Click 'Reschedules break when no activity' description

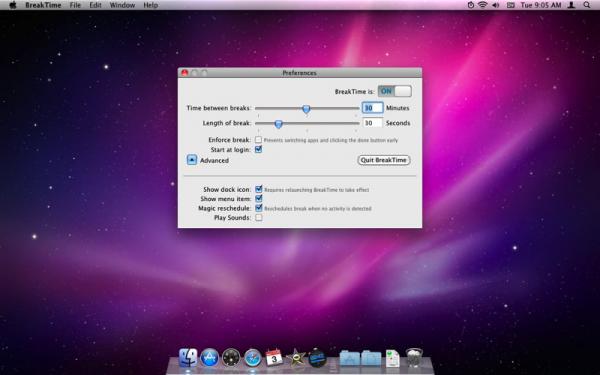coord(318,209)
